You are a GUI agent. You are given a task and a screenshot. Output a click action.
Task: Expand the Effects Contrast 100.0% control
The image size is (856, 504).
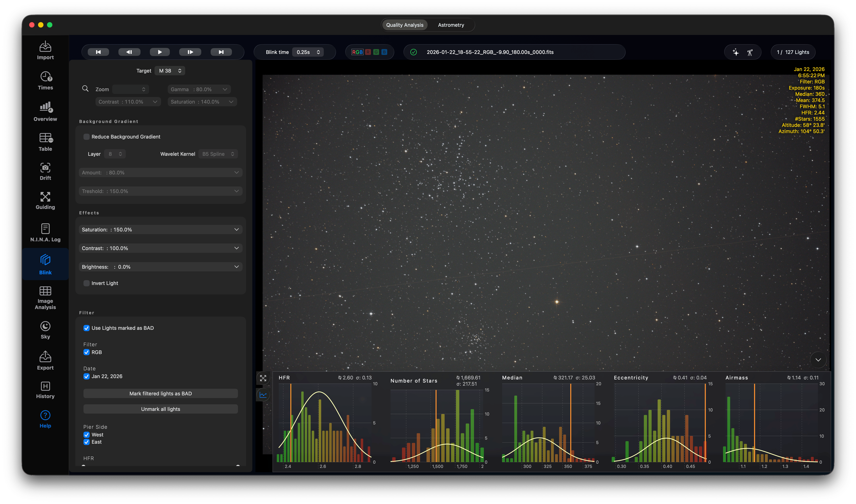[x=160, y=248]
